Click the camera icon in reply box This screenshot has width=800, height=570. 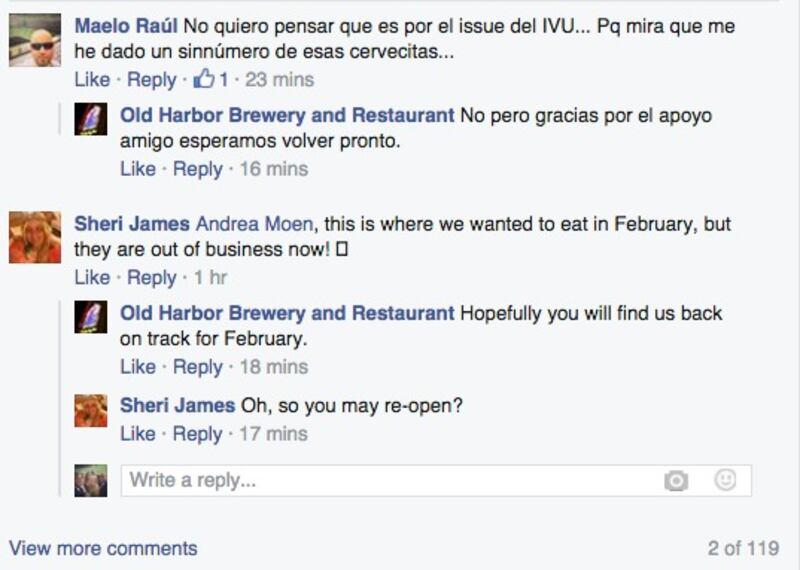click(676, 481)
